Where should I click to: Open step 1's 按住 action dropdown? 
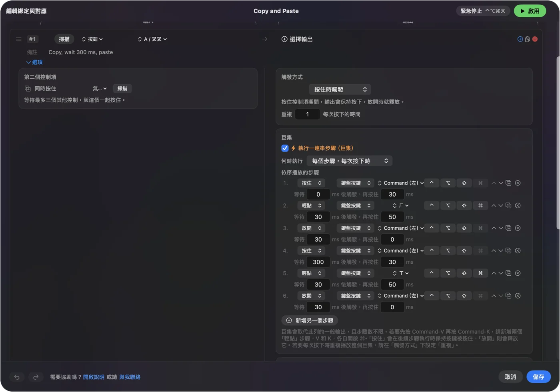[311, 183]
